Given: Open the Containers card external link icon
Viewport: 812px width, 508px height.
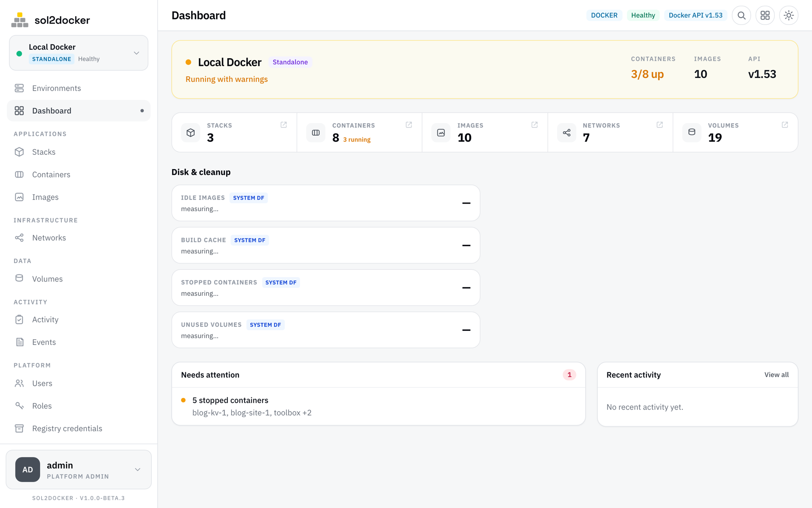Looking at the screenshot, I should (x=409, y=125).
